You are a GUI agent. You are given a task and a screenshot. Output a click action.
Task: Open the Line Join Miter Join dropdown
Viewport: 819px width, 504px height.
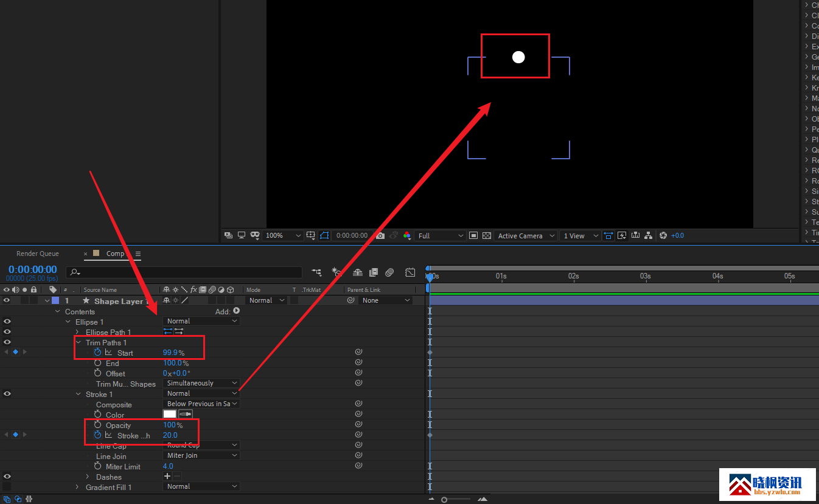(x=201, y=455)
